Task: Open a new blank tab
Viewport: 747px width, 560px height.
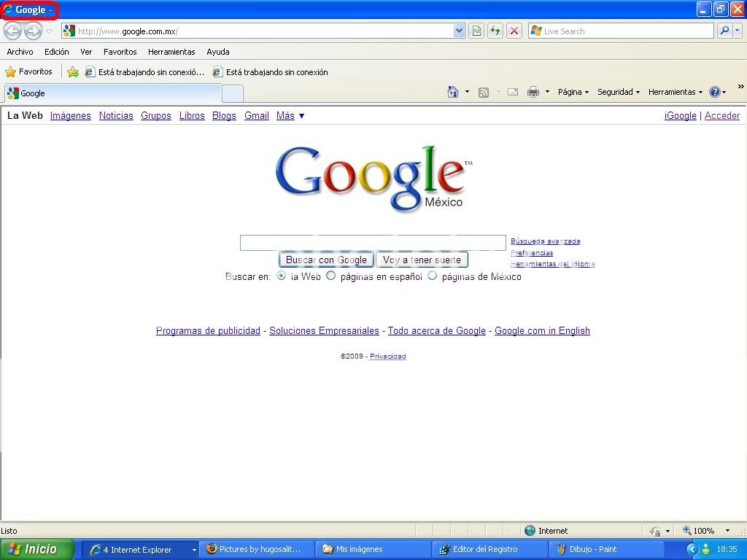Action: (x=233, y=93)
